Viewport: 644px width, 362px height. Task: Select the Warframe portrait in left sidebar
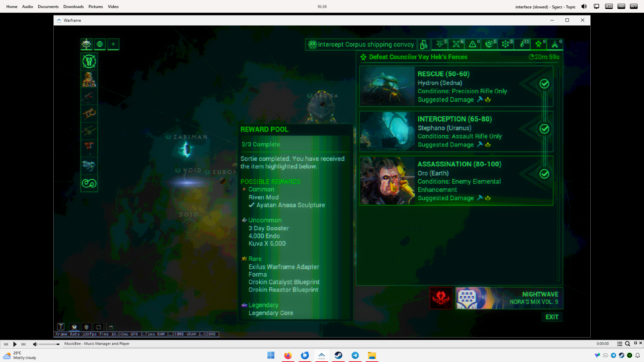89,79
